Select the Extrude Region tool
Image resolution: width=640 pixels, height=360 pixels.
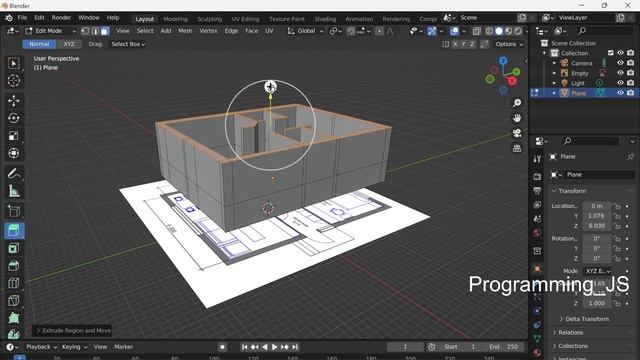pos(14,231)
